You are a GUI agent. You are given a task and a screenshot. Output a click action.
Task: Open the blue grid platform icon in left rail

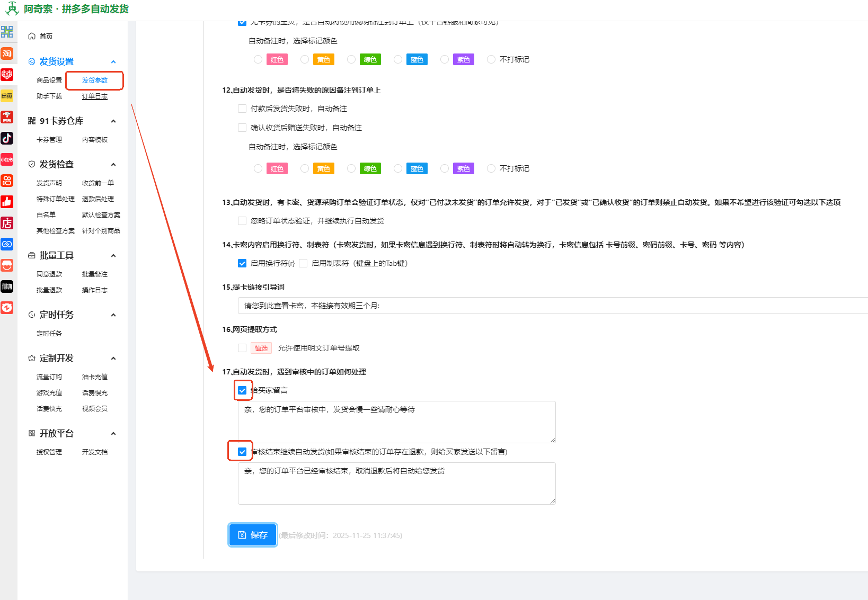click(x=7, y=32)
